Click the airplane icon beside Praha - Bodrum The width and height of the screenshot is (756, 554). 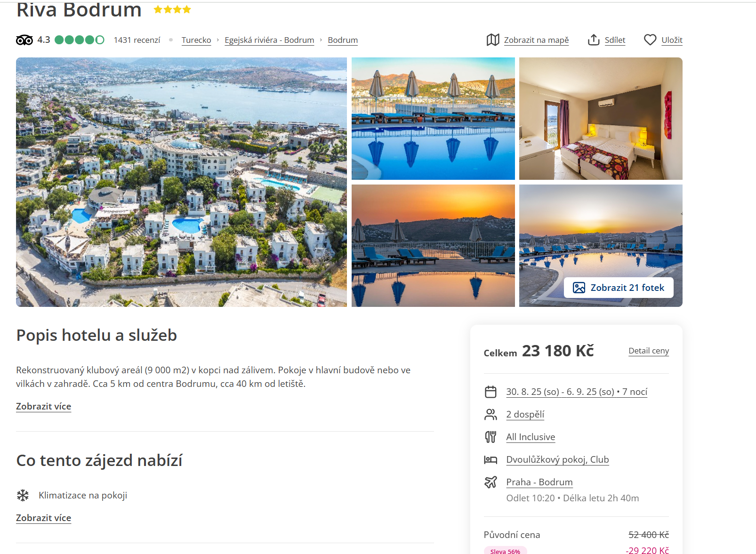pos(491,482)
